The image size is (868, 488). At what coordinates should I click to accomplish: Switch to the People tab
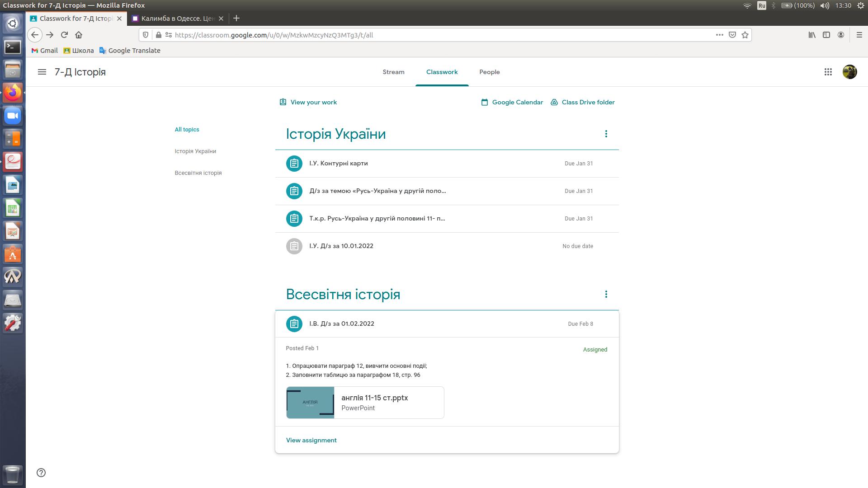[489, 72]
